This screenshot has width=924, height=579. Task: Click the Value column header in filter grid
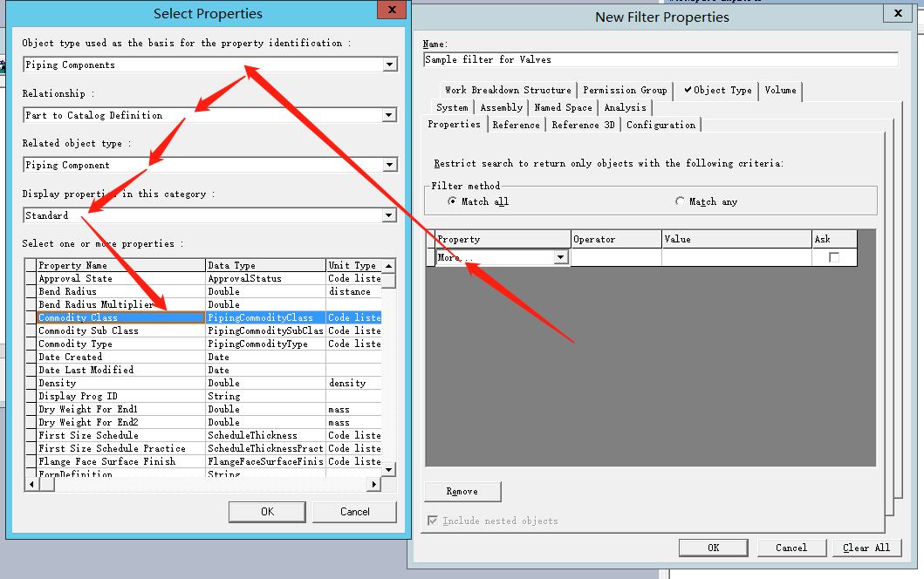click(x=736, y=239)
